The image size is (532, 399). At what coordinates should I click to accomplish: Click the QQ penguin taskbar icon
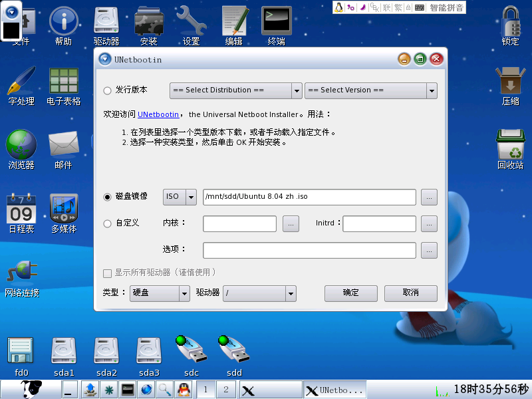[184, 390]
